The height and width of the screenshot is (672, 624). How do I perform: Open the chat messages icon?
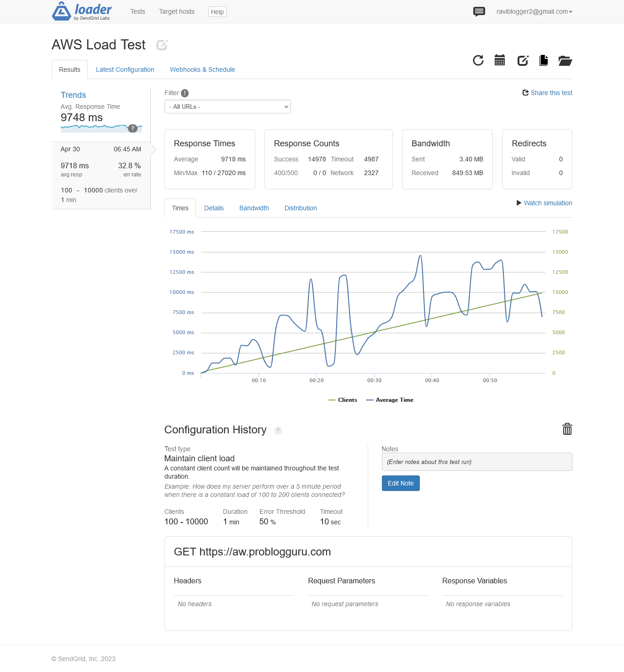pos(479,11)
